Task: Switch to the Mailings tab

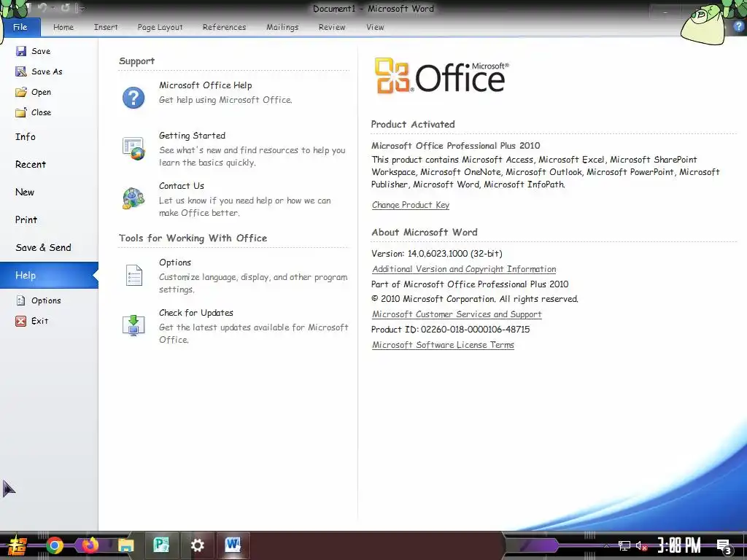Action: click(x=282, y=27)
